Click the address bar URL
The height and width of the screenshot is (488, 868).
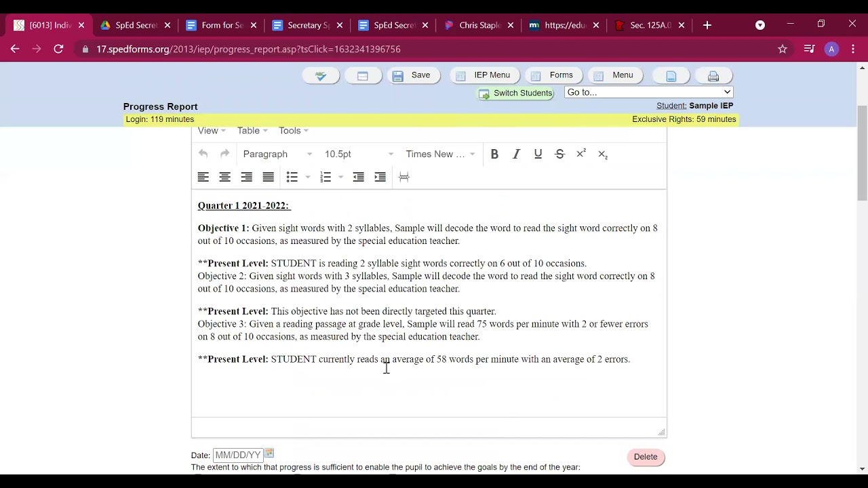pos(248,49)
